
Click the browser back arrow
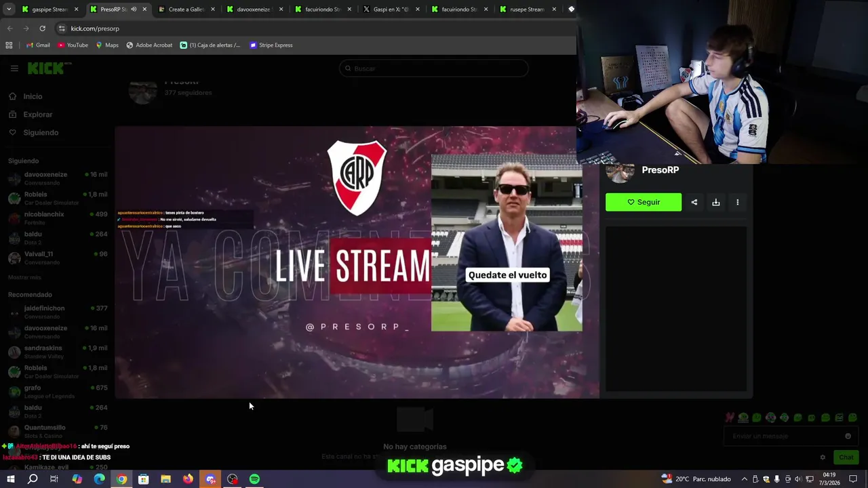tap(10, 28)
